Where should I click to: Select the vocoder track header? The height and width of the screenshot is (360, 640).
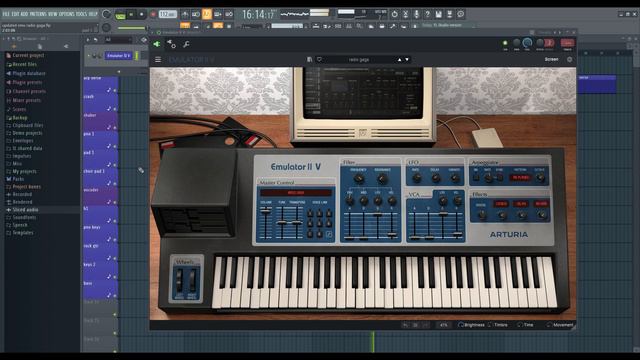point(100,195)
